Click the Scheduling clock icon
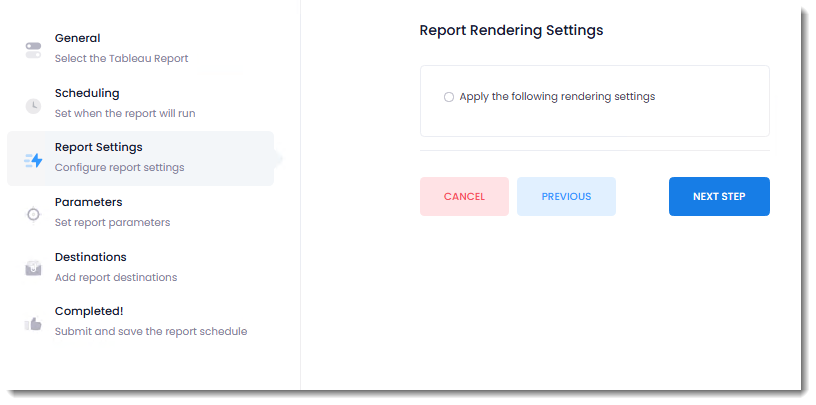The height and width of the screenshot is (405, 816). 33,105
